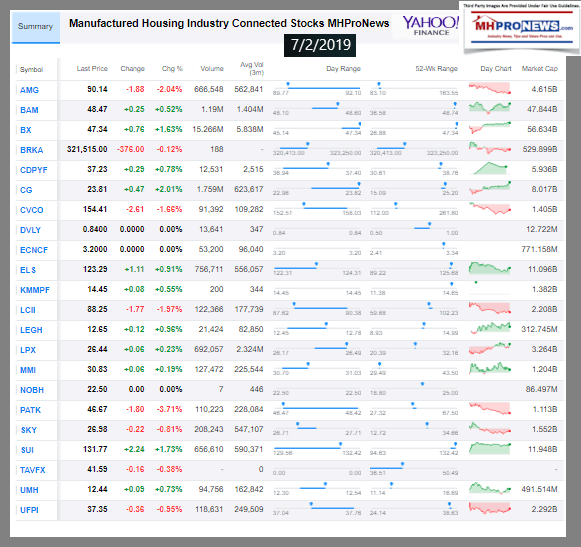Click the SUI day chart thumbnail
The width and height of the screenshot is (581, 547).
[490, 448]
